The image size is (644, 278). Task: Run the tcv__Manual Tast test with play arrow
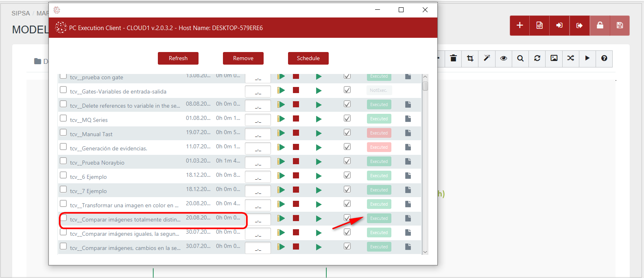tap(319, 133)
